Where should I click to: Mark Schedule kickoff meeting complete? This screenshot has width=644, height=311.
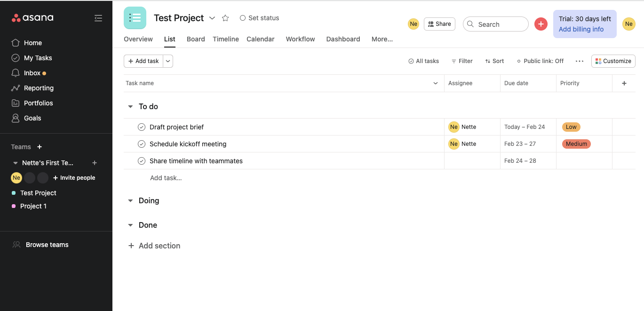(142, 144)
